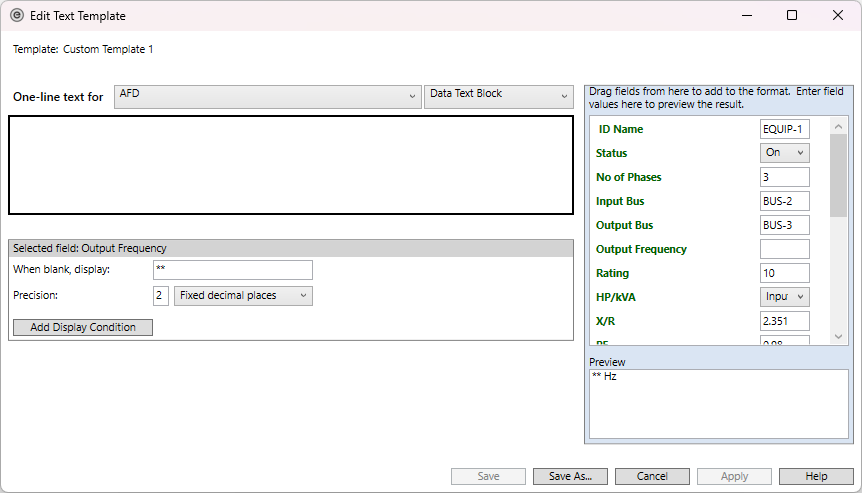Select the Input Bus field label
This screenshot has height=493, width=862.
[x=620, y=201]
